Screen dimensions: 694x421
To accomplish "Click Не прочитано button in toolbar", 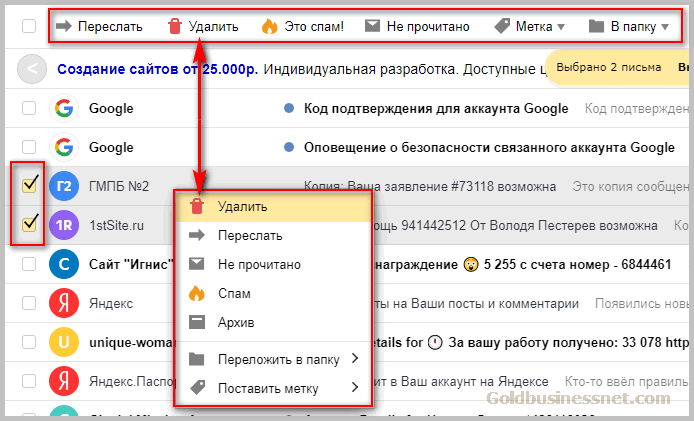I will (x=417, y=27).
